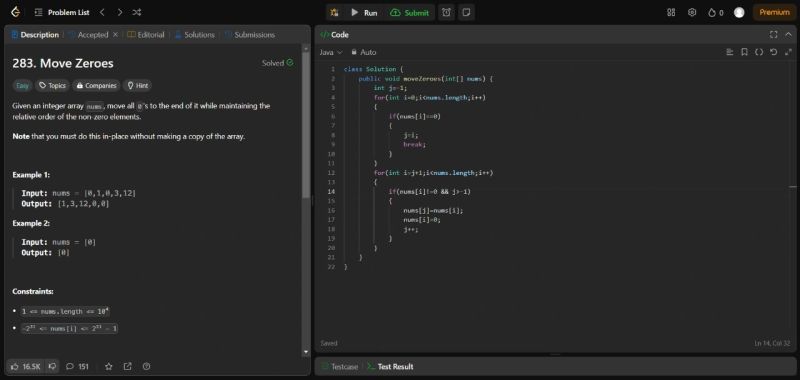Click the Saved status text
The height and width of the screenshot is (380, 800).
tap(329, 343)
